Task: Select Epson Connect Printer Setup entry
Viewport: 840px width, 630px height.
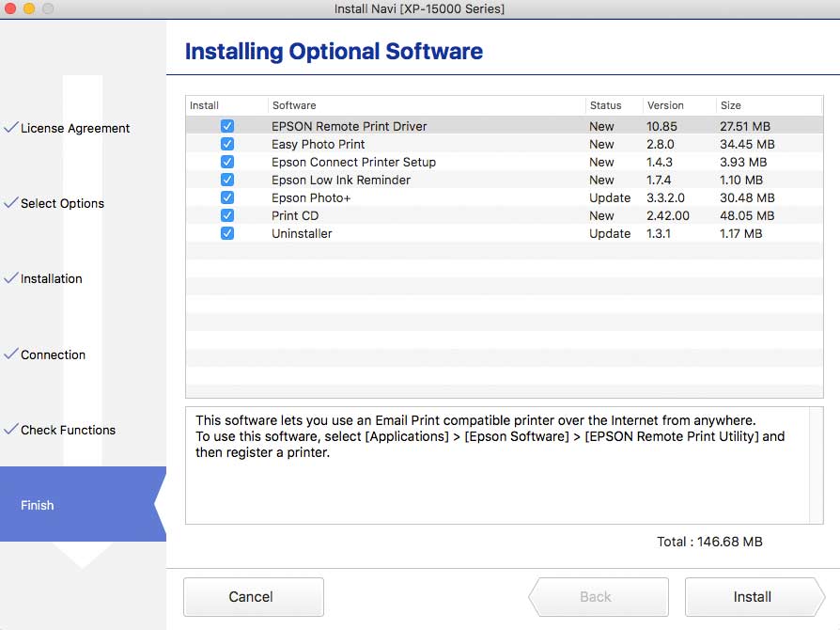Action: (x=353, y=162)
